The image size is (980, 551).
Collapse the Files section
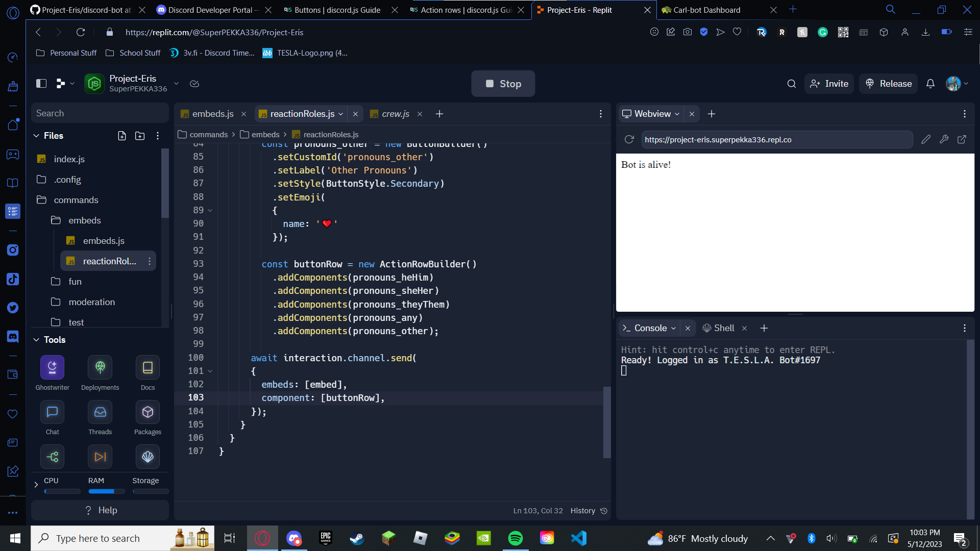36,136
